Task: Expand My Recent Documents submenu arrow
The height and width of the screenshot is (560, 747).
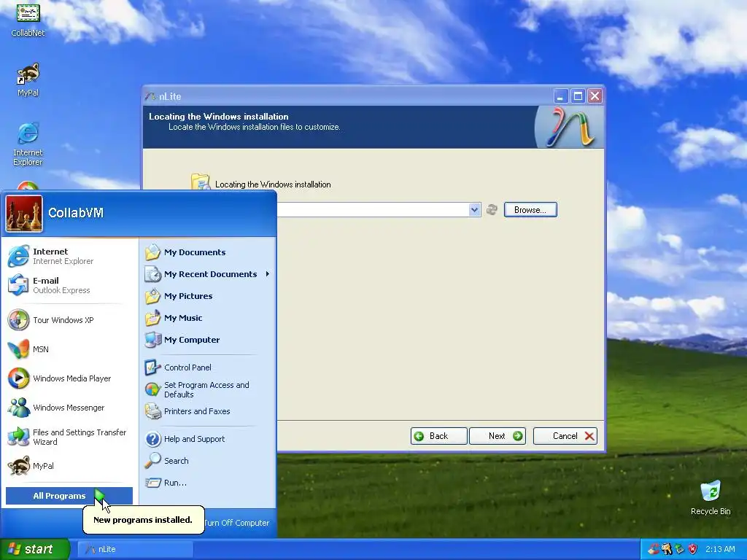Action: click(268, 274)
